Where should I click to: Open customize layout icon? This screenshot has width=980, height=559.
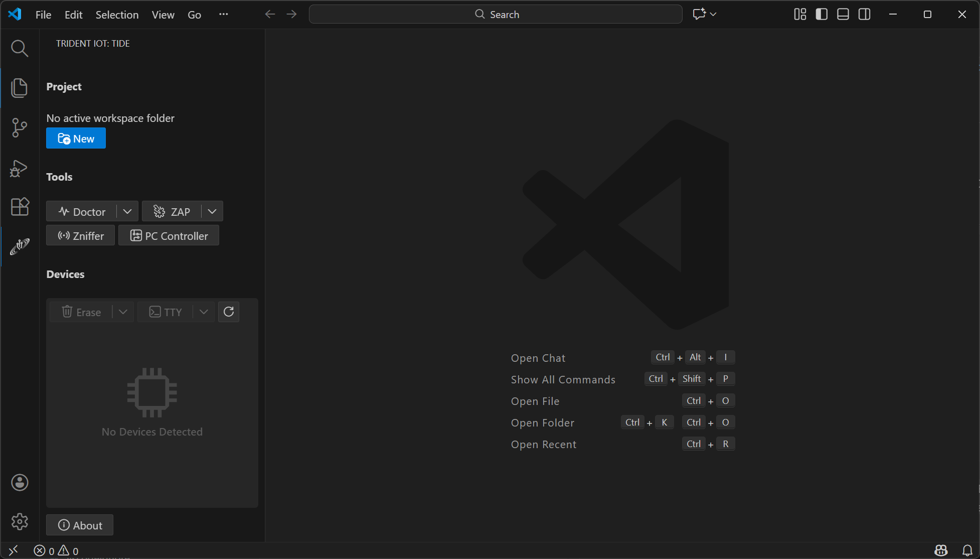(800, 14)
